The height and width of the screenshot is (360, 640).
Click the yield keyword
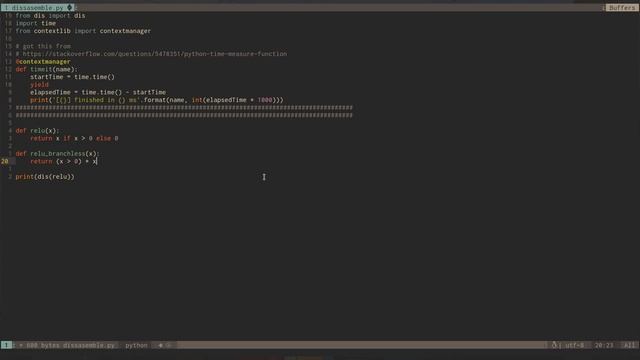pyautogui.click(x=39, y=84)
